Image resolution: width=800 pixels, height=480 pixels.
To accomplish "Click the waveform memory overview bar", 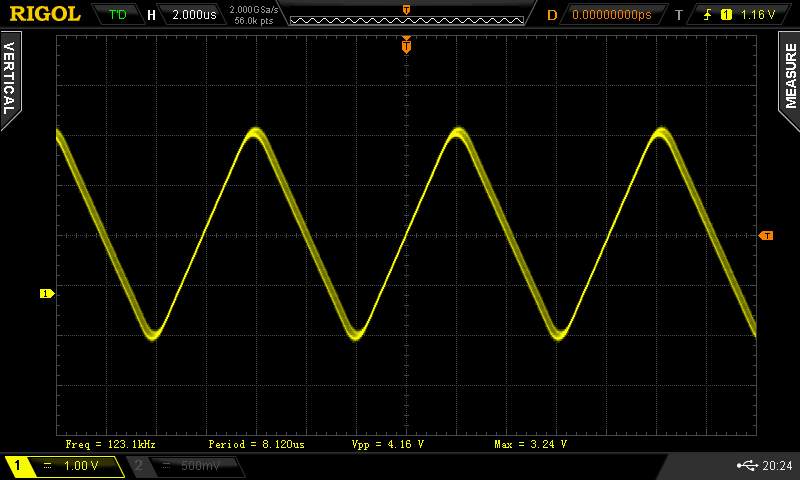I will click(x=405, y=18).
